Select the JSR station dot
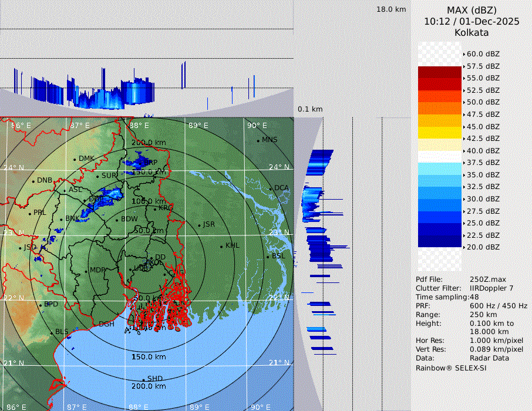 [199, 225]
